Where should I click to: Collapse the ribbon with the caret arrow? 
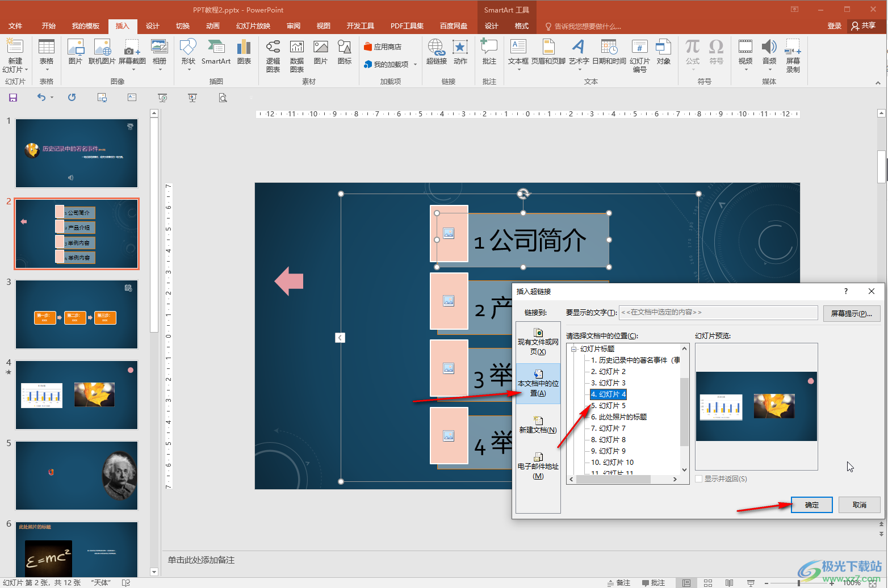(878, 82)
